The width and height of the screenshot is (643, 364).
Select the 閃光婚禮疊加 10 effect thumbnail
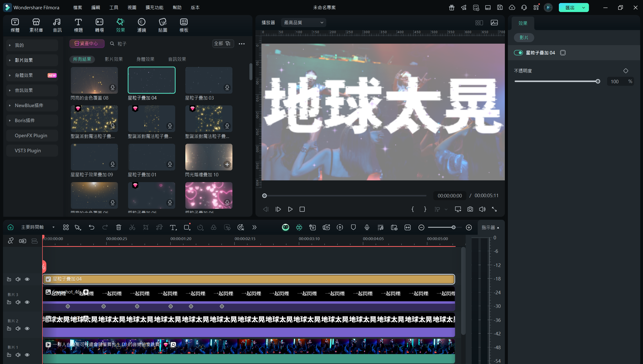[x=208, y=157]
